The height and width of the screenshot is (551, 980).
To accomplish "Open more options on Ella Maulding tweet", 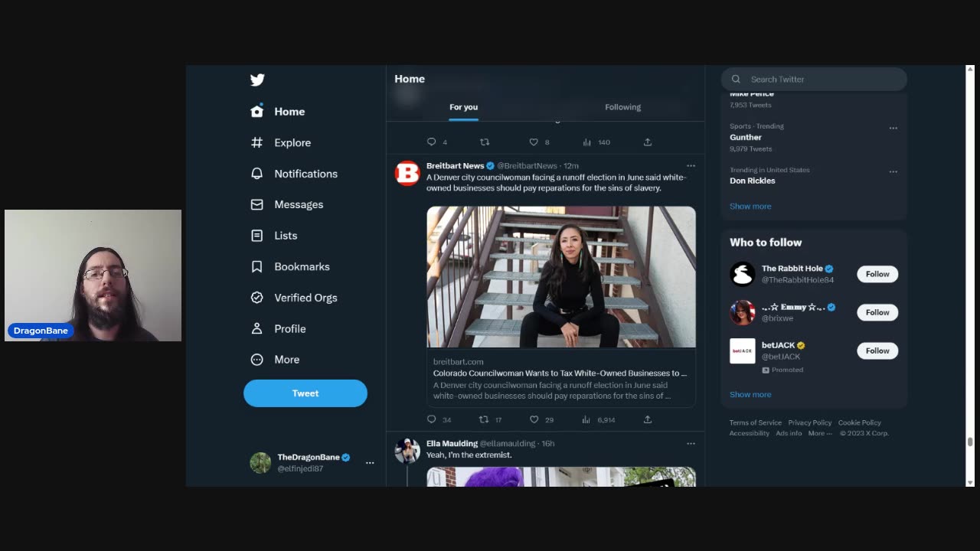I will tap(691, 443).
